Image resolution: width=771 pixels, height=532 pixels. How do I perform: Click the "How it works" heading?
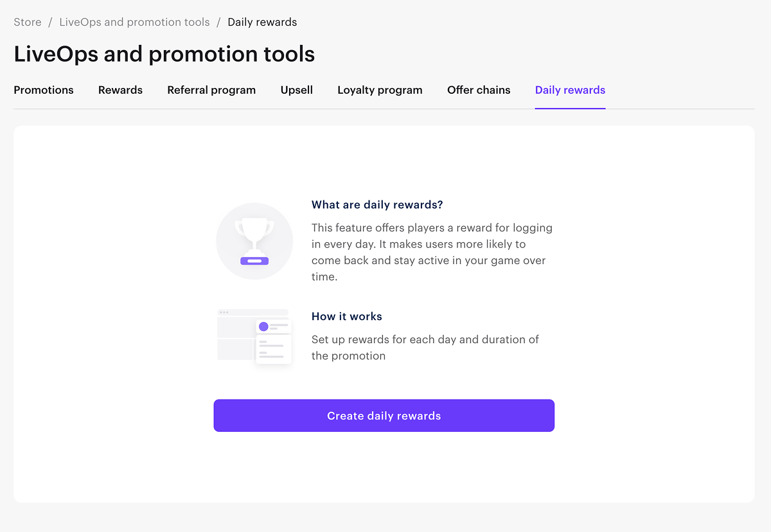(347, 316)
